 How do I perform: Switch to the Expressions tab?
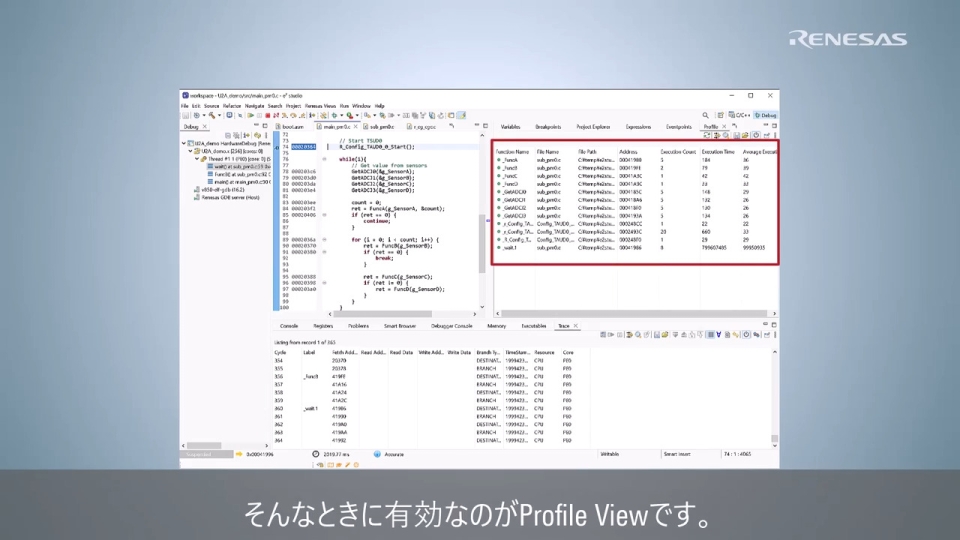[638, 127]
